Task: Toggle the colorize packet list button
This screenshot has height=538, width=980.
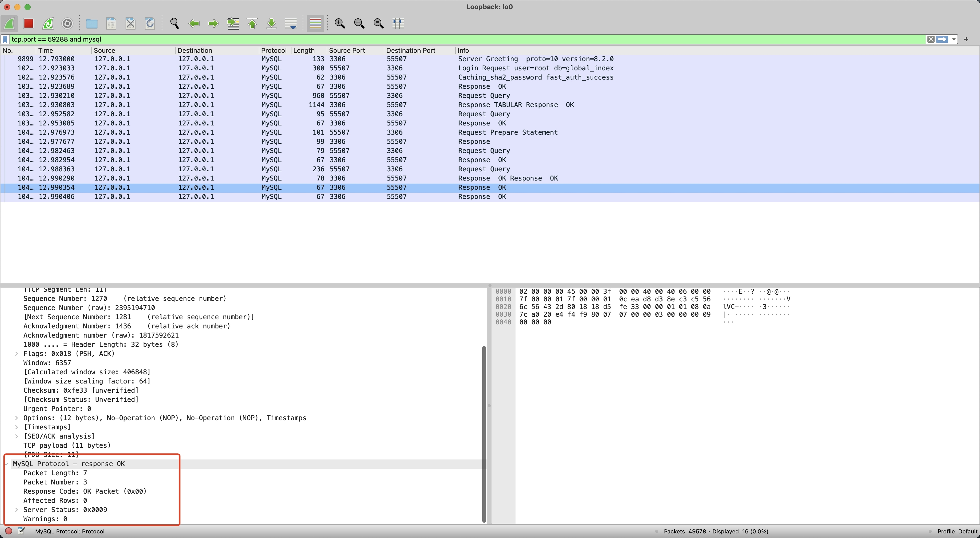Action: click(315, 23)
